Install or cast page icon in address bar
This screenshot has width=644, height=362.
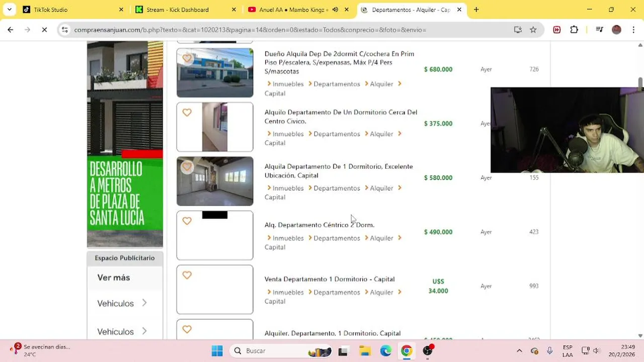pyautogui.click(x=518, y=30)
